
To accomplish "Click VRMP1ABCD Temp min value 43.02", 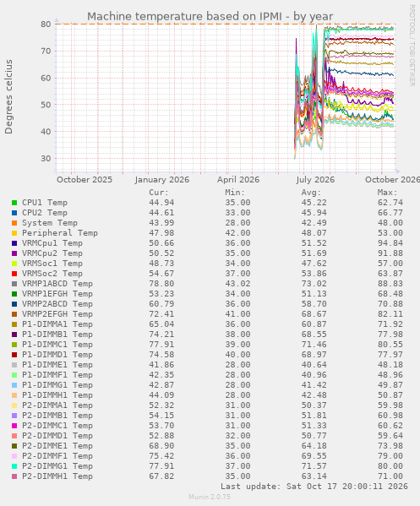I will pyautogui.click(x=237, y=284).
